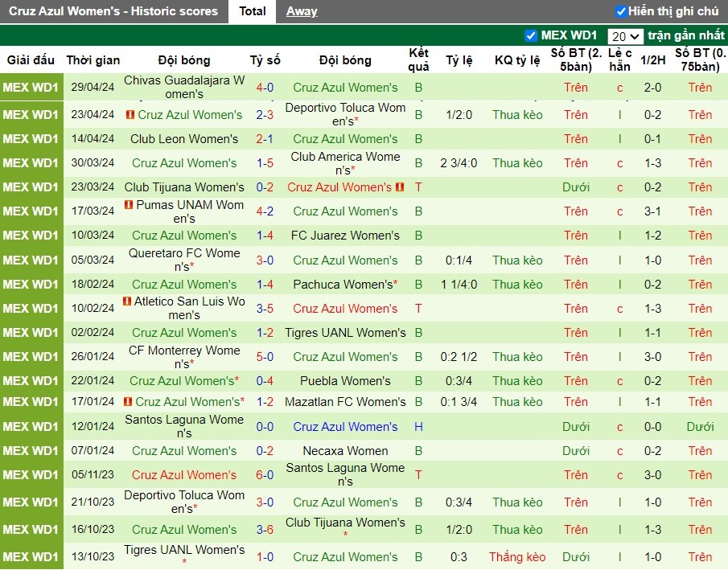Toggle the Hiển thị ghi chú checkbox

click(x=621, y=11)
